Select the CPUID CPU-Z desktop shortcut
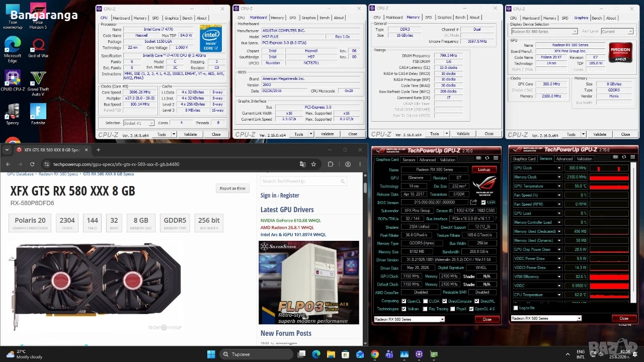644x362 pixels. point(13,80)
